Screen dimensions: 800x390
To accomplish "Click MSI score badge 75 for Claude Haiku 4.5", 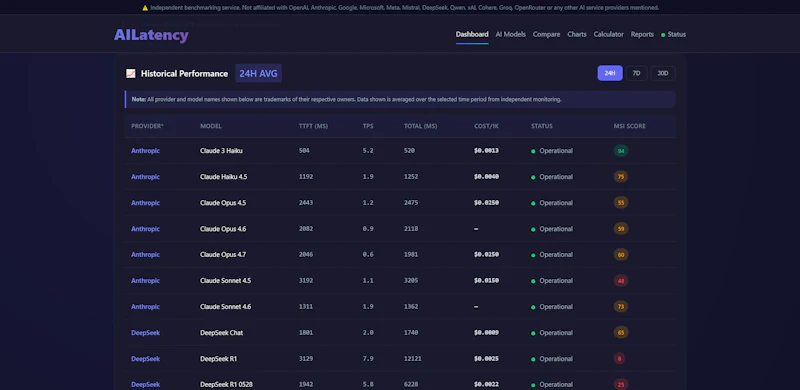I will click(621, 177).
